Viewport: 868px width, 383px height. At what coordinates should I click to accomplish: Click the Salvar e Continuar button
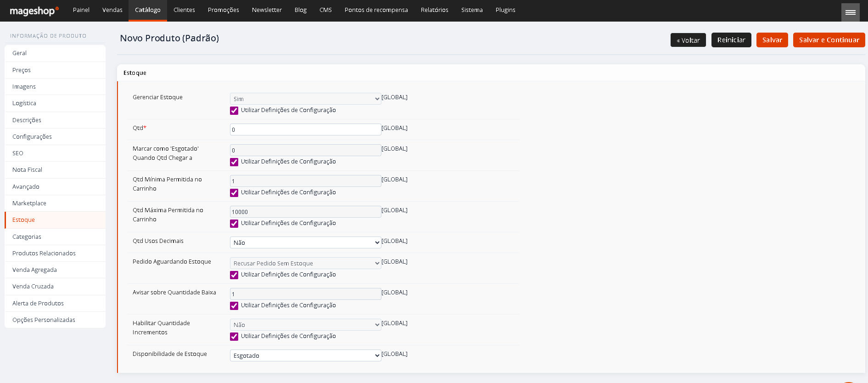click(829, 40)
